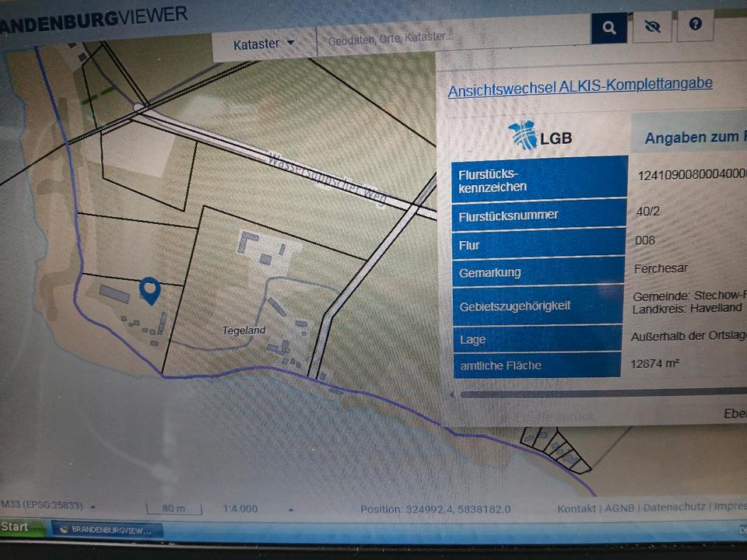
Task: Expand the coordinate system EPSG:25833 selector
Action: 93,506
